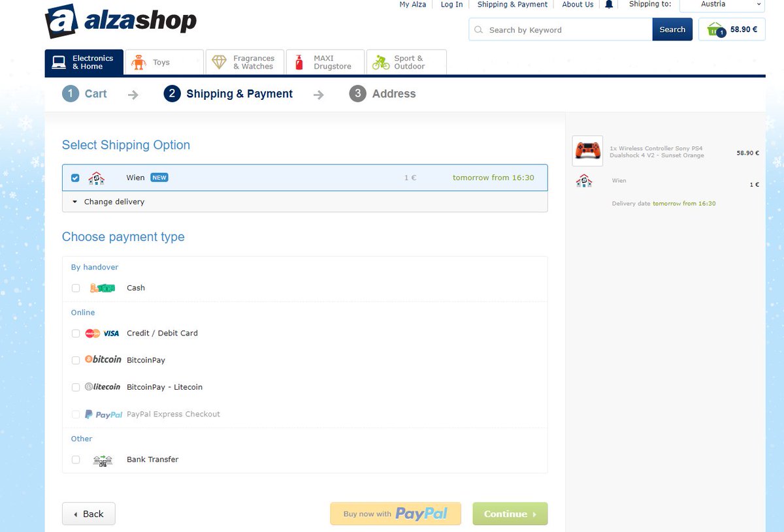Click the magnifier icon in search box
This screenshot has width=784, height=532.
478,30
